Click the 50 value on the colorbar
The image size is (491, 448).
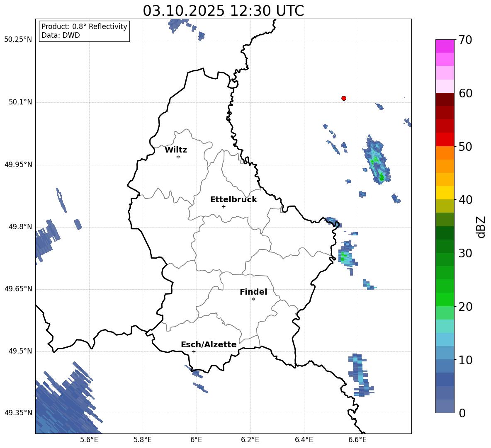point(465,147)
